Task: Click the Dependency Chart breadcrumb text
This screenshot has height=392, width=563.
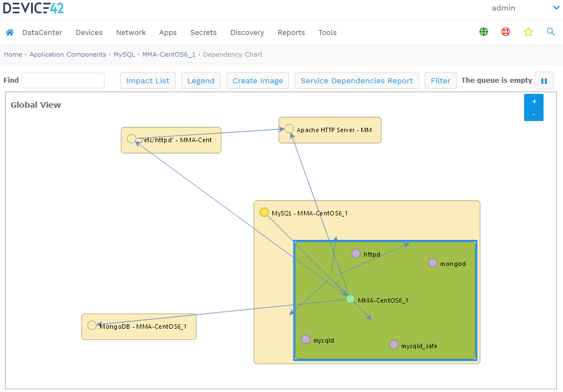Action: [x=233, y=54]
